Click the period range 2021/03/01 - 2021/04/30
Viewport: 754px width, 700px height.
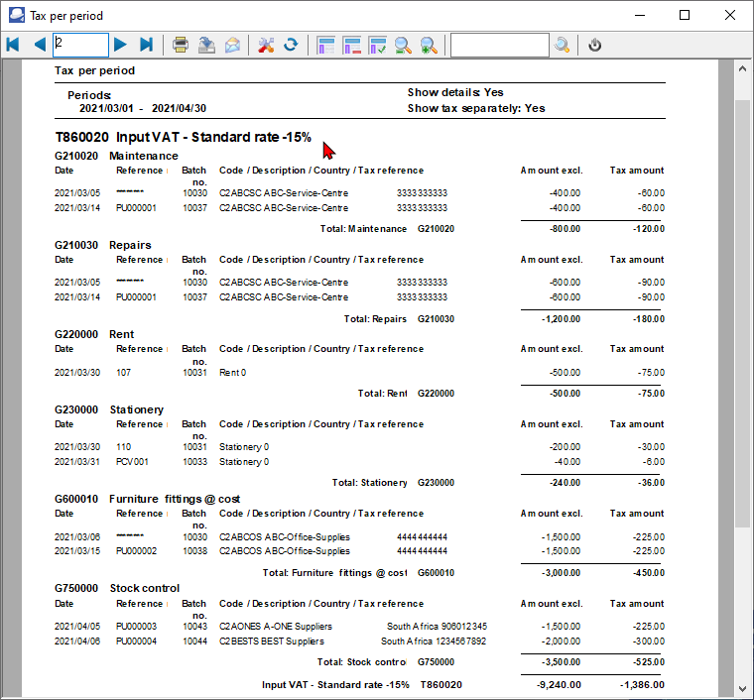pyautogui.click(x=143, y=108)
